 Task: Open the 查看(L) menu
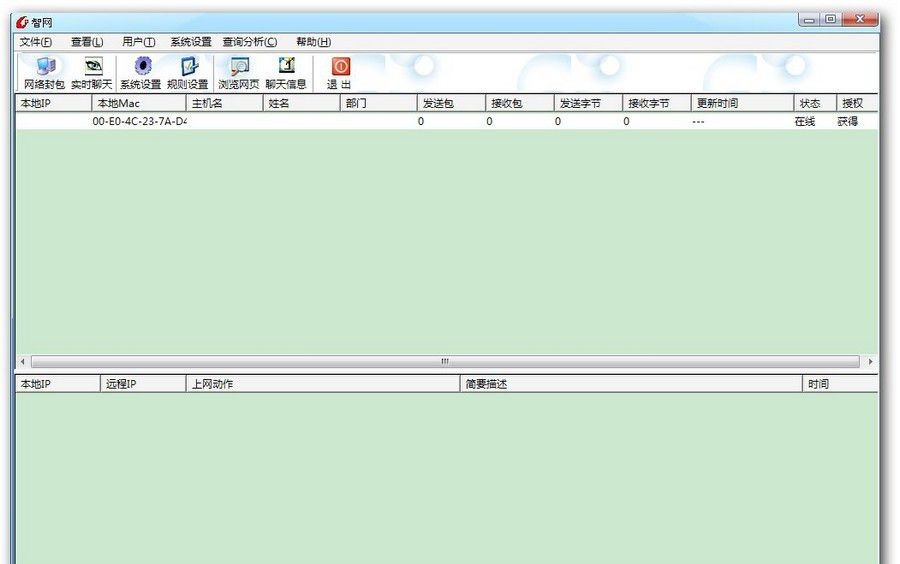pyautogui.click(x=87, y=42)
